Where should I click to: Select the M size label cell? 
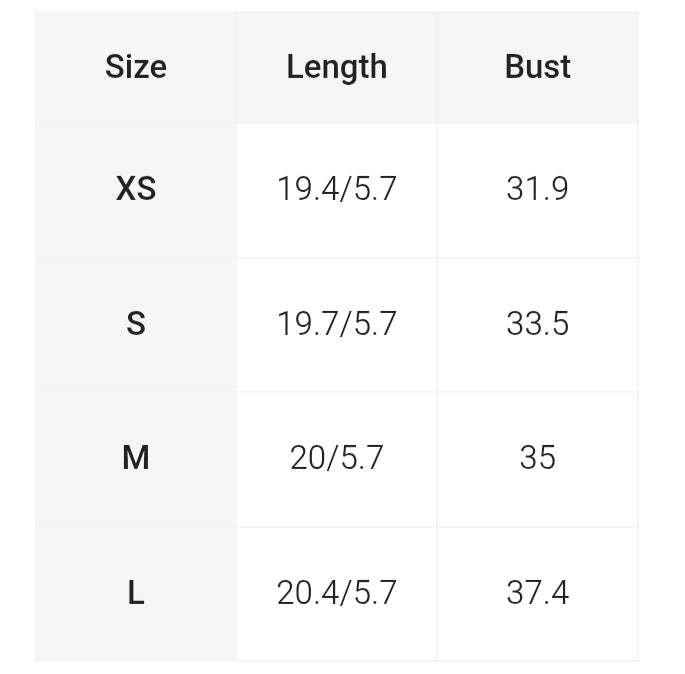(x=136, y=458)
